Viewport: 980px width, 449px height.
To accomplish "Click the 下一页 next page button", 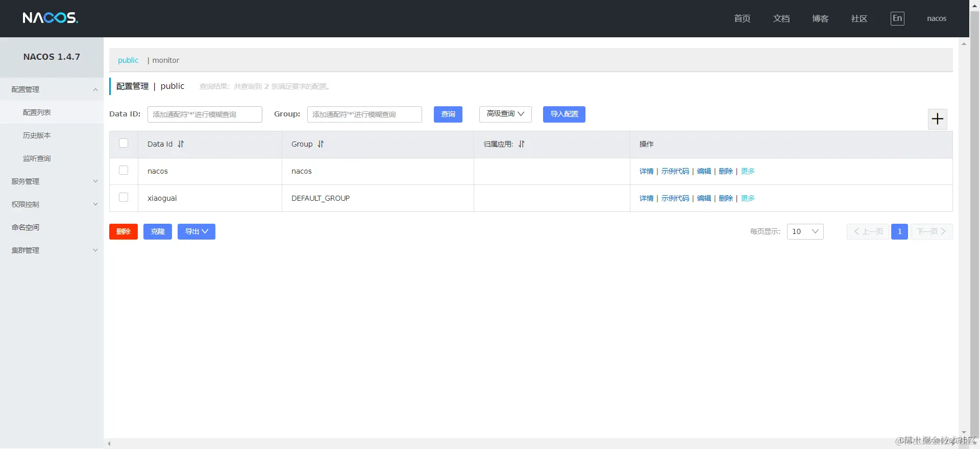I will [932, 231].
